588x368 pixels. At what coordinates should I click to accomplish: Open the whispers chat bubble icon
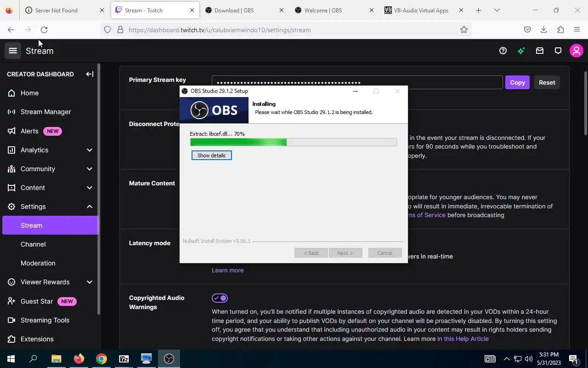(558, 51)
